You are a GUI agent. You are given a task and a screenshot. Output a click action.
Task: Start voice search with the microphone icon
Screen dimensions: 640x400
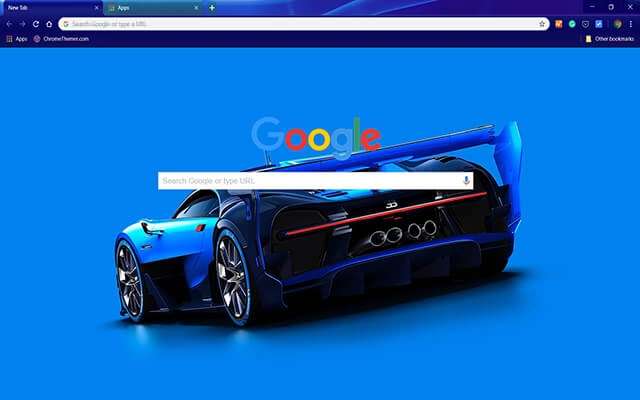click(x=467, y=180)
